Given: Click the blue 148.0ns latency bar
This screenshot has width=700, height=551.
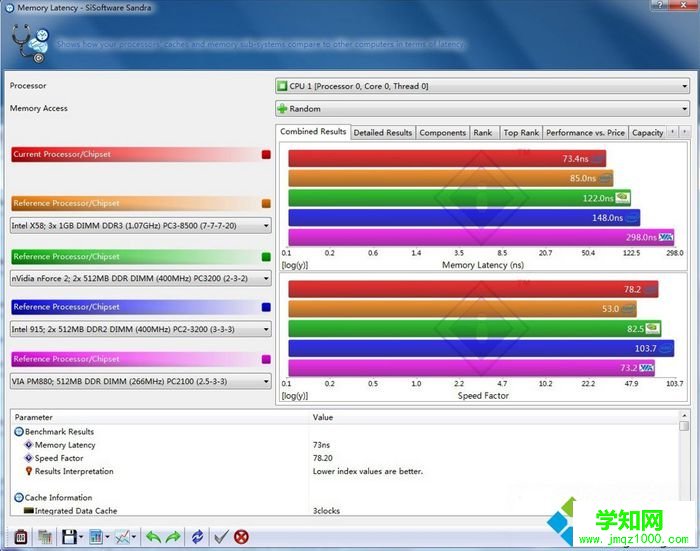Looking at the screenshot, I should (x=464, y=217).
